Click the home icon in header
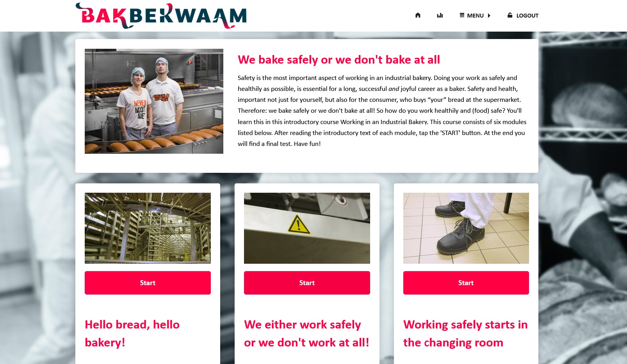The image size is (627, 364). (x=418, y=15)
